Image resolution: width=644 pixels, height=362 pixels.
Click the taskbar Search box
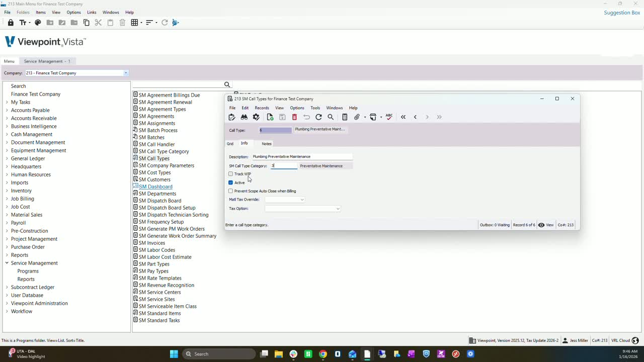click(x=219, y=354)
